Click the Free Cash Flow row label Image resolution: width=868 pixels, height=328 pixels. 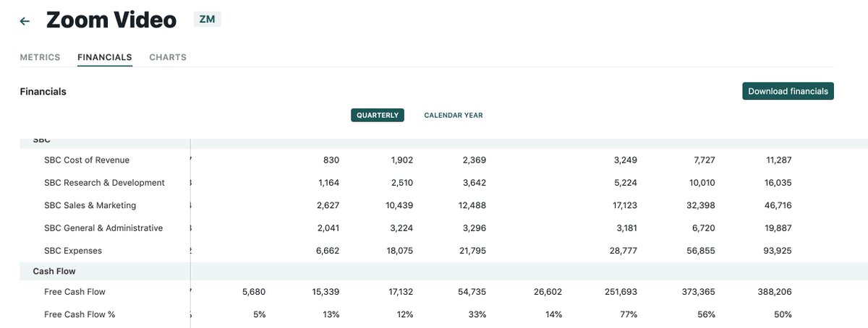coord(75,292)
